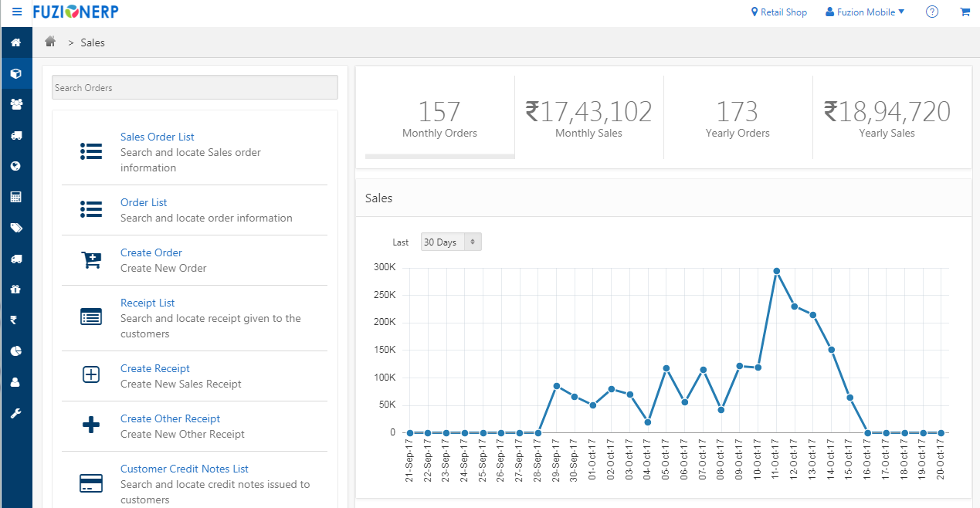
Task: Select the rupee currency icon in sidebar
Action: (16, 320)
